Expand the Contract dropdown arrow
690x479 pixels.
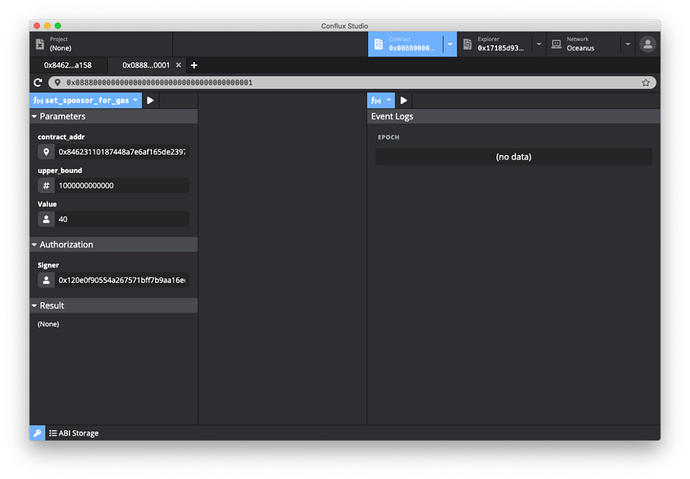tap(450, 44)
